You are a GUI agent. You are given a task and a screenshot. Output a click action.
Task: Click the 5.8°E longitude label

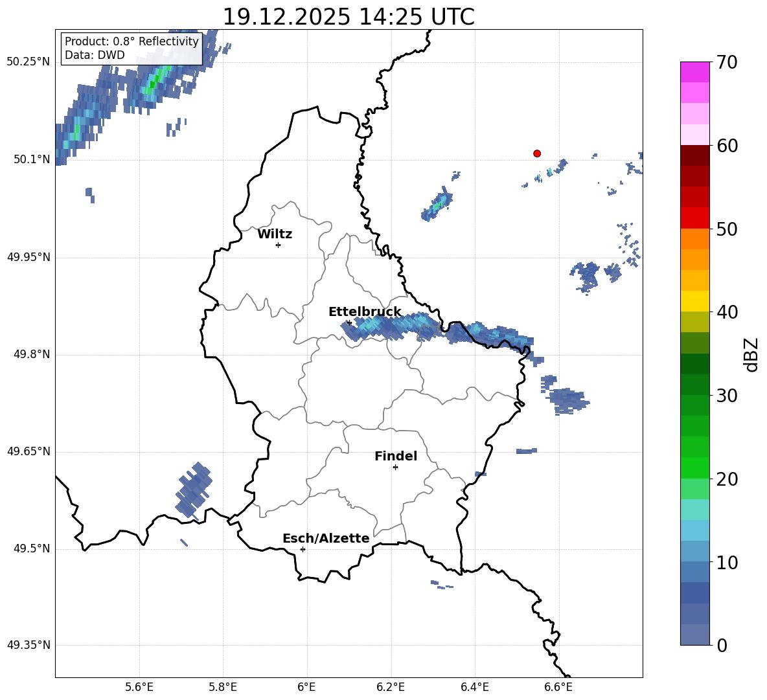[223, 687]
